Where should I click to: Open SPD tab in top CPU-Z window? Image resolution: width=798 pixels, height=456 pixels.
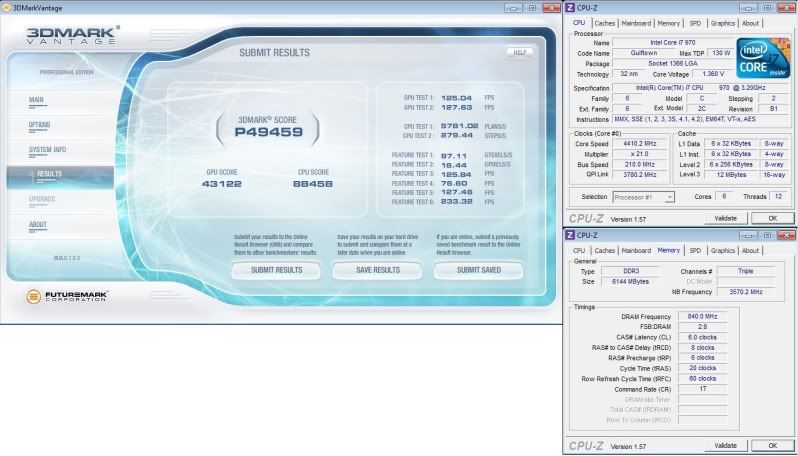695,23
